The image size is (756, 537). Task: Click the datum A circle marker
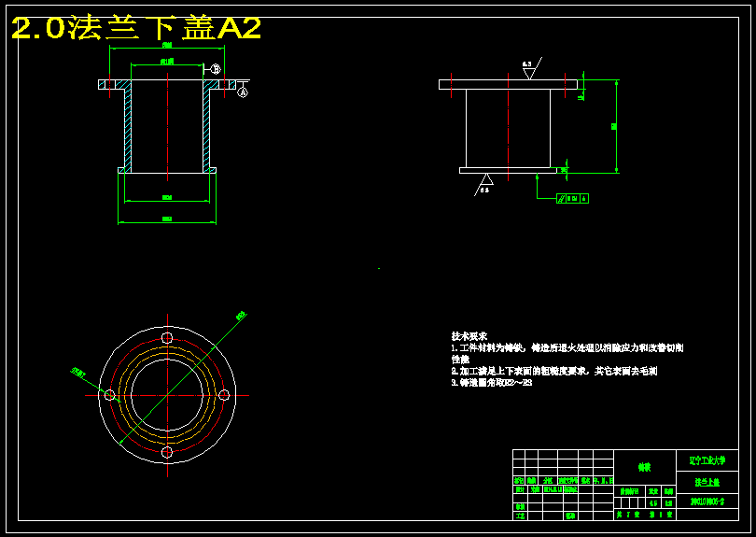coord(243,92)
